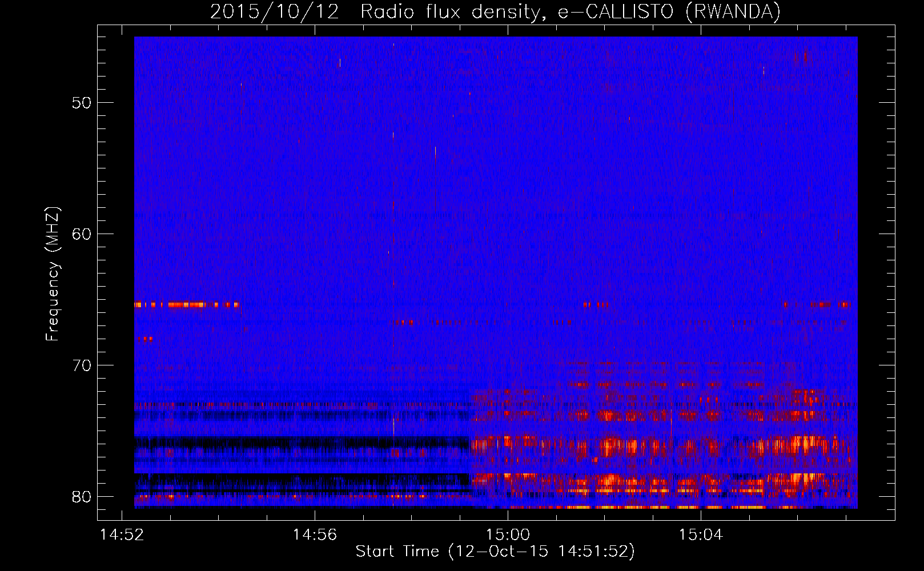Click the "Frequency (MHZ)" axis label
924x571 pixels.
(53, 274)
